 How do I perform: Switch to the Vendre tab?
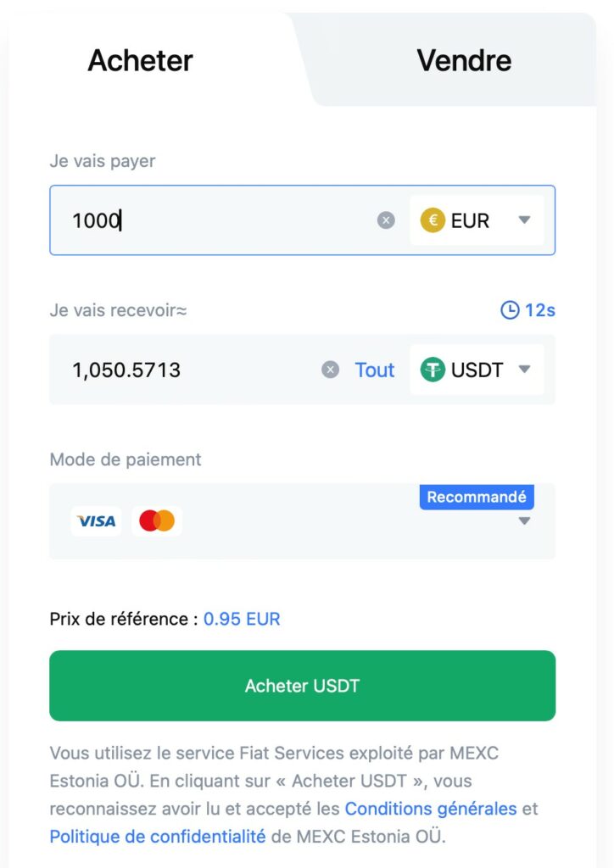tap(463, 60)
